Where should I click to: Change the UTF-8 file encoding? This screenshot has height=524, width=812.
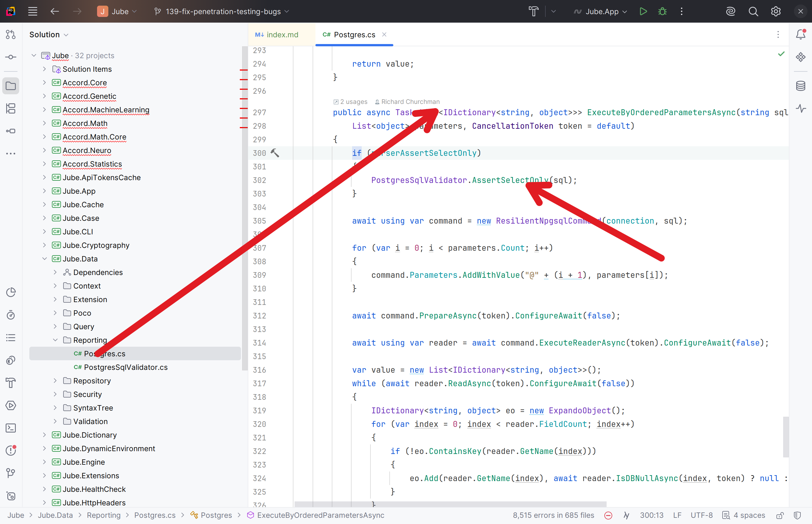coord(701,516)
